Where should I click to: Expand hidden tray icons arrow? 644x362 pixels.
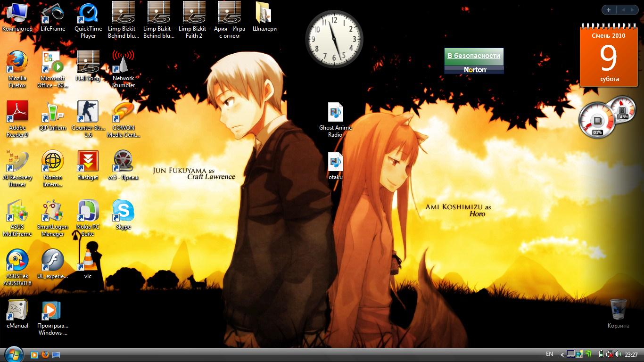point(562,354)
